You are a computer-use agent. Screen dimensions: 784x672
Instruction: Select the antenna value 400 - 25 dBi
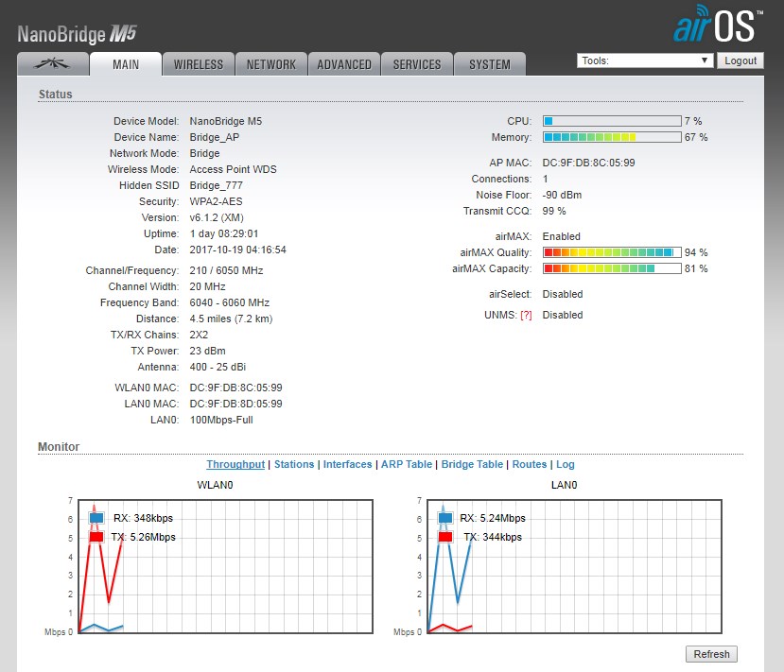click(218, 367)
